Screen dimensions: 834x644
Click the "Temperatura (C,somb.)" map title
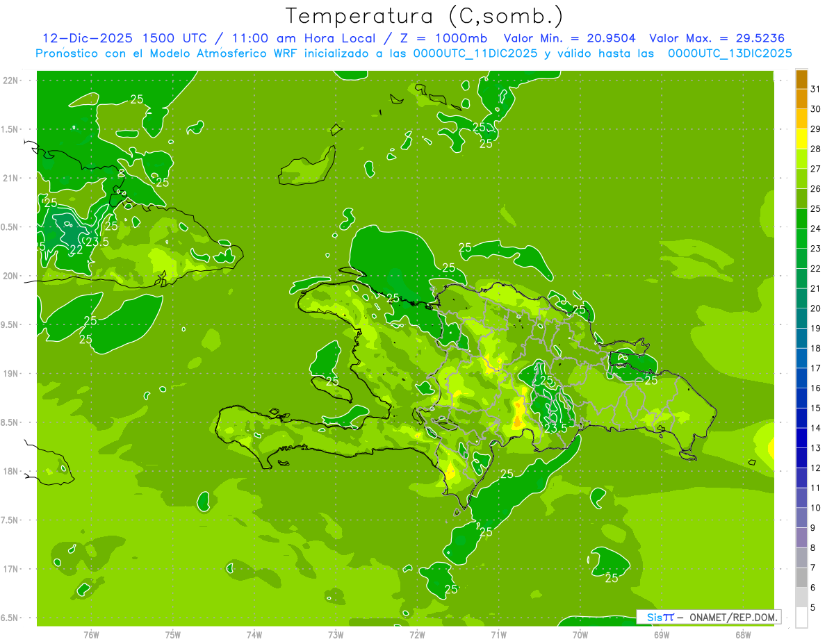pos(424,16)
